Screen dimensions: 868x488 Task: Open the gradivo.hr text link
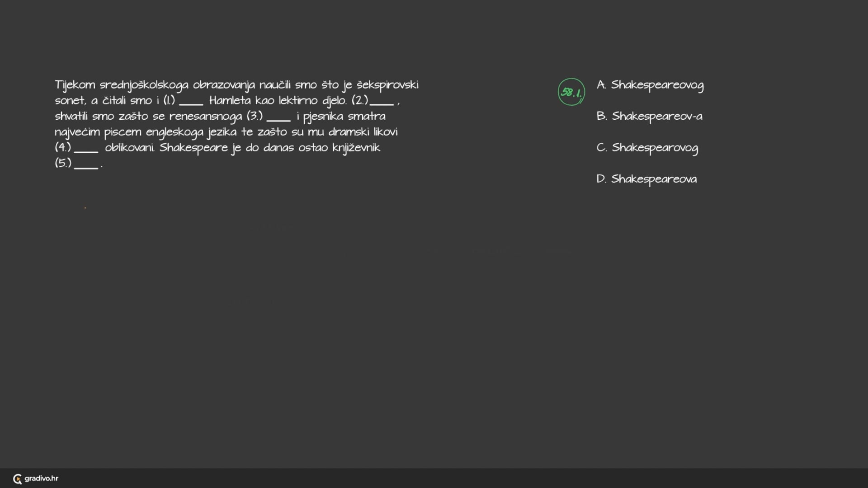click(x=41, y=479)
